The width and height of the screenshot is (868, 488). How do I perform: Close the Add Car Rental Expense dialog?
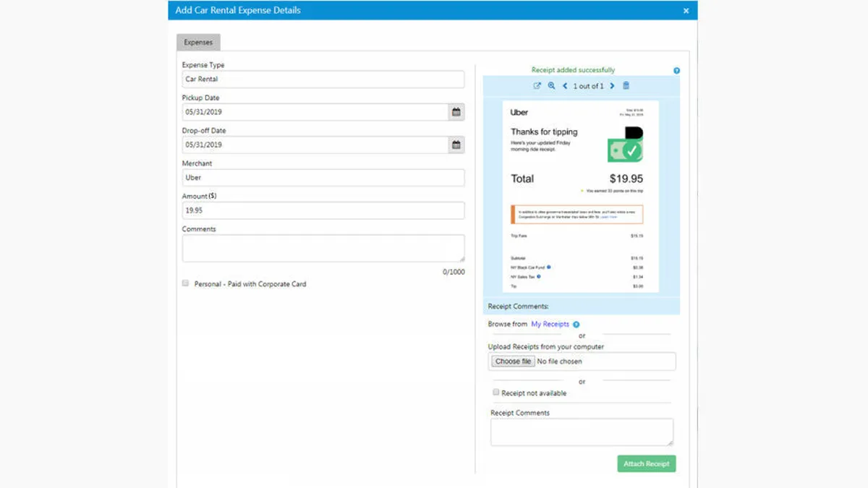coord(686,11)
